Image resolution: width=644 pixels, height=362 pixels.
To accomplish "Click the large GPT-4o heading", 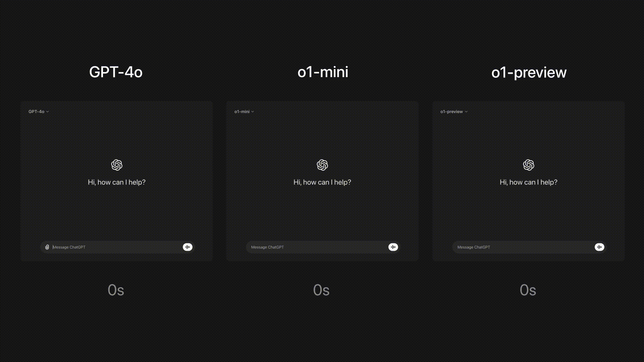I will [116, 72].
